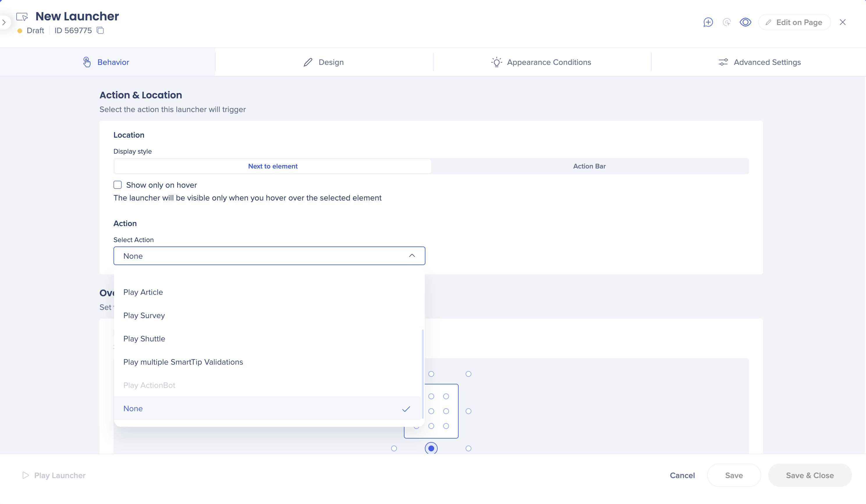Click the launcher icon beside the New Launcher title
The image size is (866, 504).
point(22,17)
